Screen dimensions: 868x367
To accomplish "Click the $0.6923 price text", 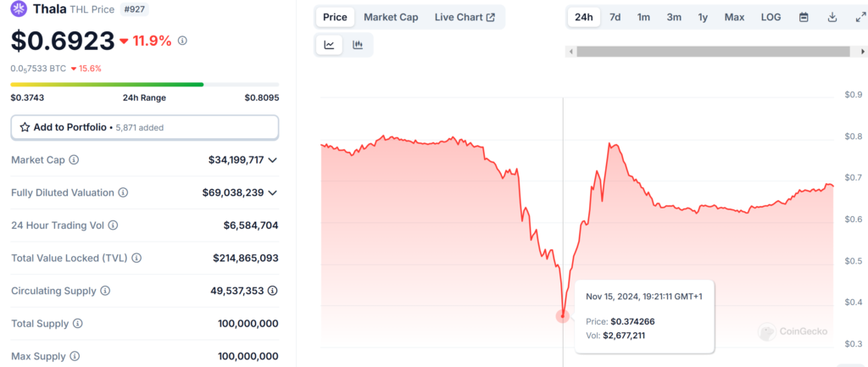I will pos(63,41).
